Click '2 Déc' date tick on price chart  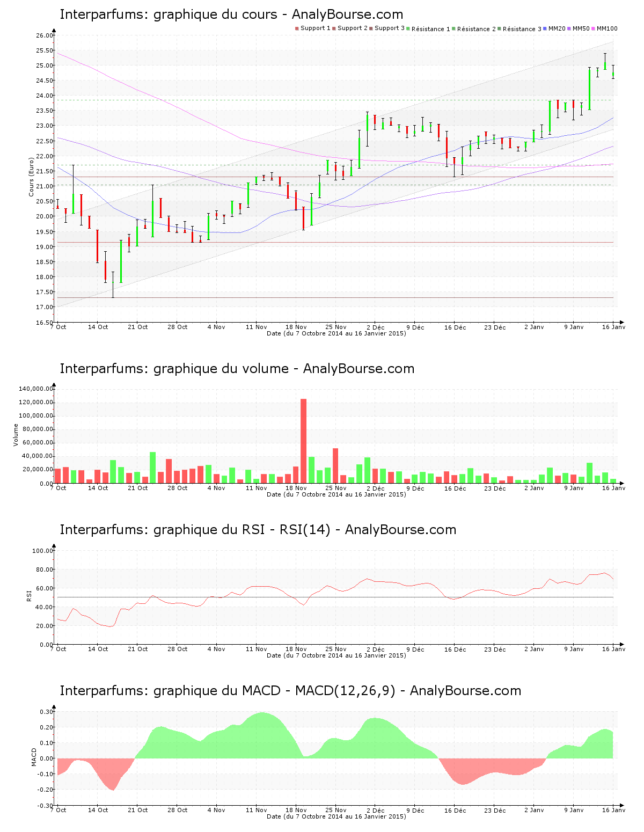coord(375,327)
